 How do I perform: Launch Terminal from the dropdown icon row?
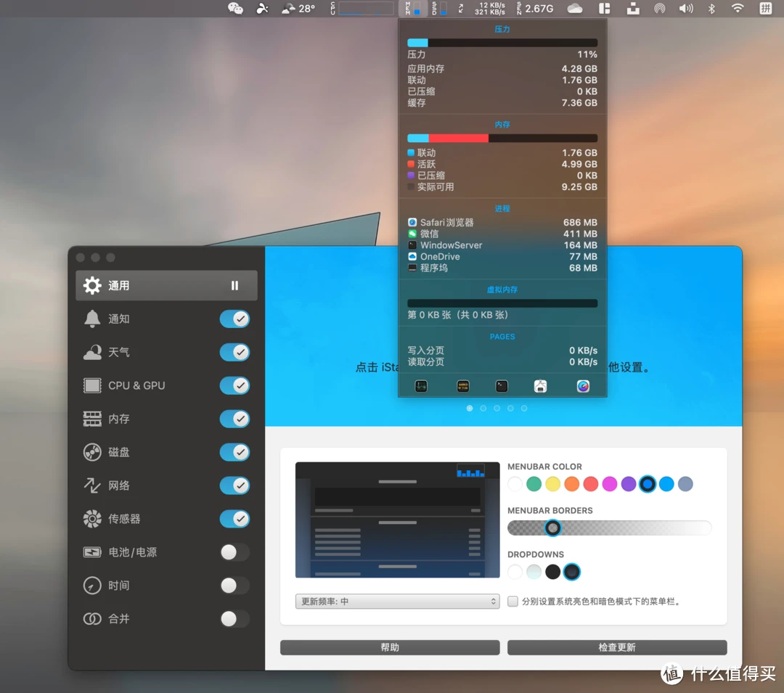tap(502, 386)
